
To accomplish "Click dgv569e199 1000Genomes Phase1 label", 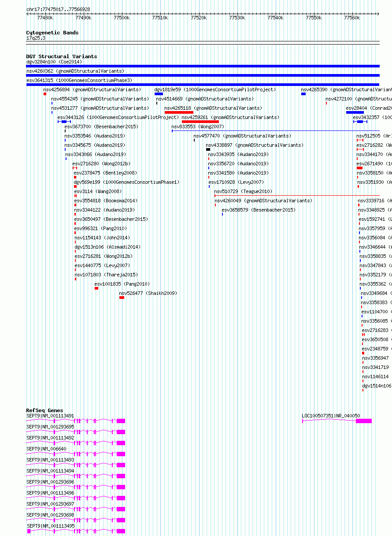I will pyautogui.click(x=126, y=182).
